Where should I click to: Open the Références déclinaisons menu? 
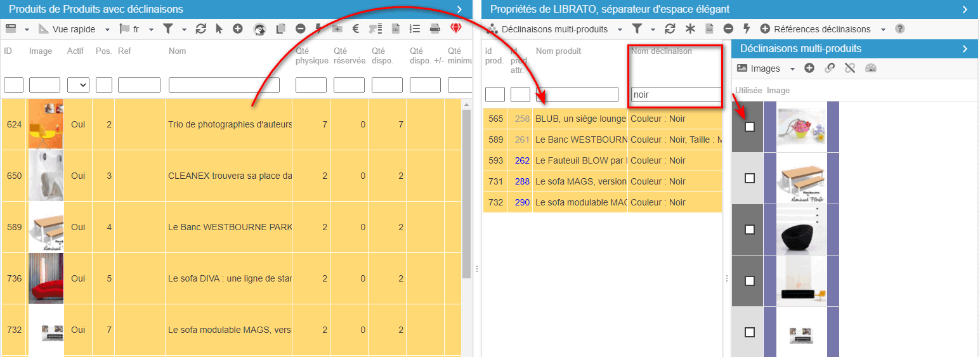(x=822, y=29)
